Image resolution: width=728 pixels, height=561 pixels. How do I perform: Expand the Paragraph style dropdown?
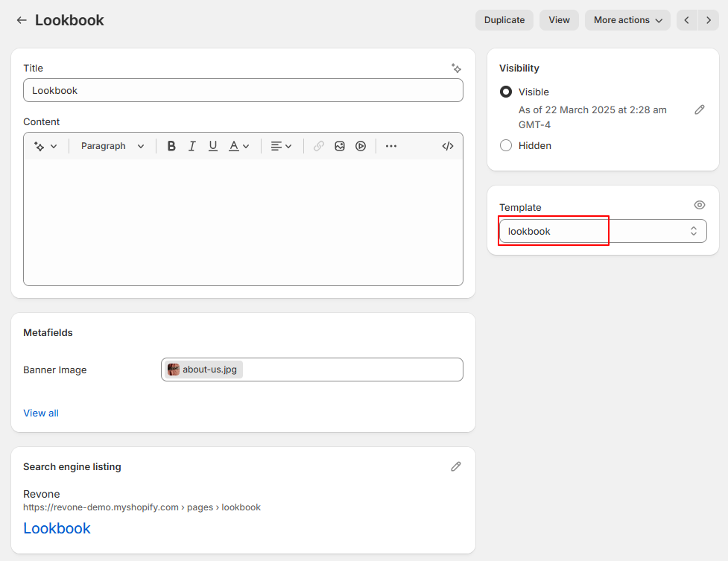(113, 146)
